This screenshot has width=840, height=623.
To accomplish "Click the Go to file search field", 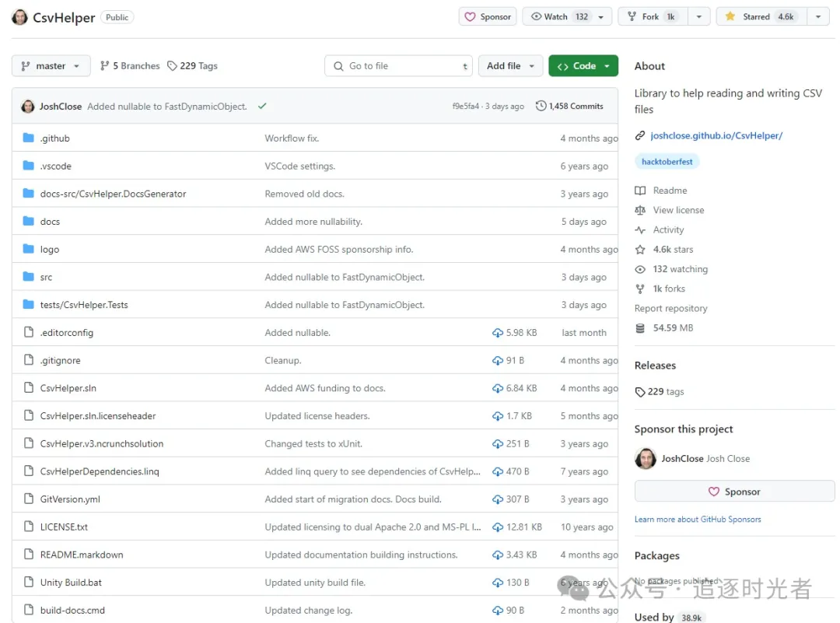I will 398,66.
